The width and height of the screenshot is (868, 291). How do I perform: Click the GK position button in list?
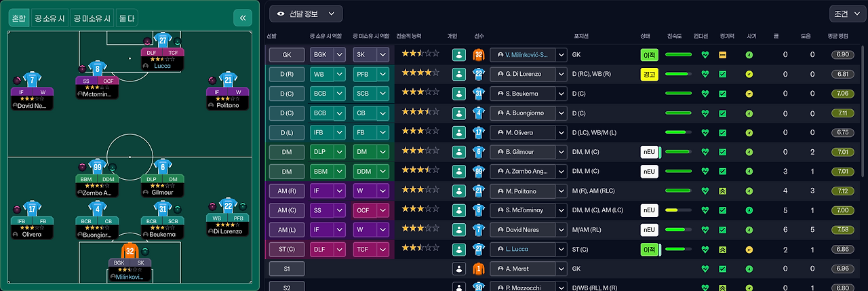click(x=285, y=55)
